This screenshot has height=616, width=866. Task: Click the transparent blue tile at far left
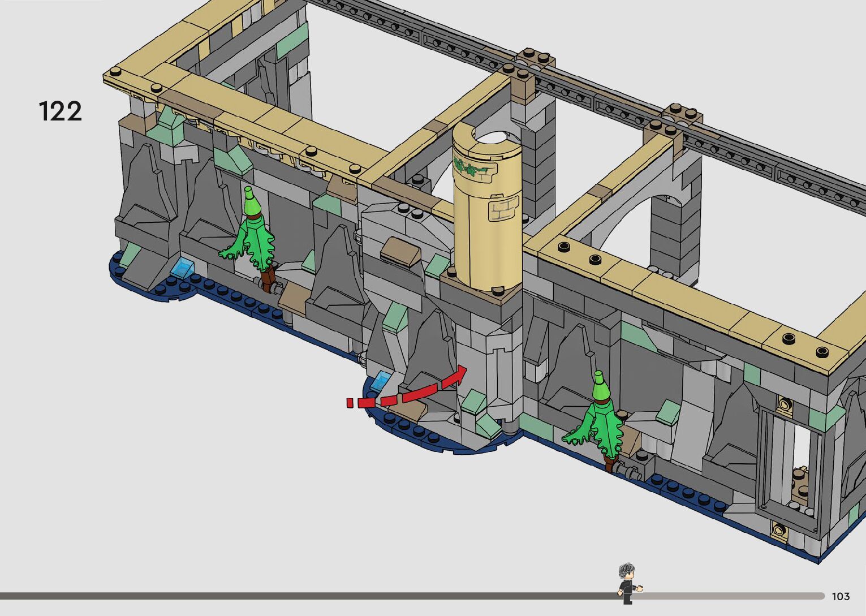[x=183, y=266]
